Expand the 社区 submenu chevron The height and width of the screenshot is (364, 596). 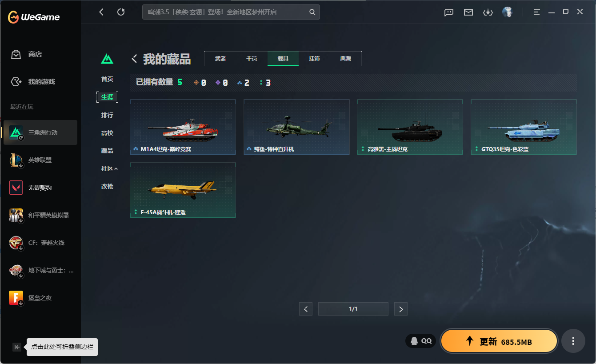coord(116,169)
